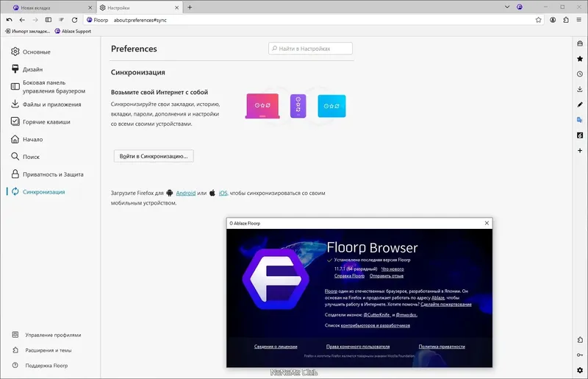Open the add-ons icon in the right sidebar bottom

580,339
